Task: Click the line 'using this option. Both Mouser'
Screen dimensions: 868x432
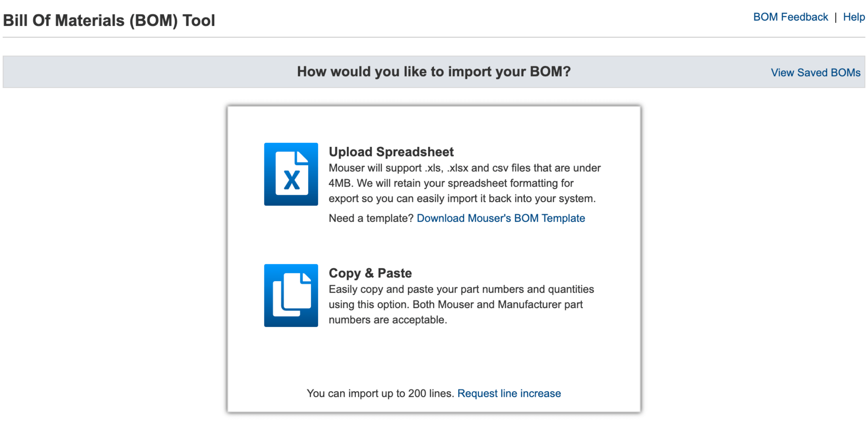Action: [455, 305]
